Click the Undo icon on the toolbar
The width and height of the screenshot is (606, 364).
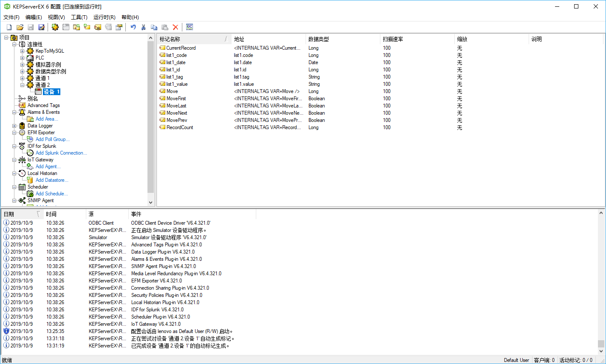click(132, 27)
